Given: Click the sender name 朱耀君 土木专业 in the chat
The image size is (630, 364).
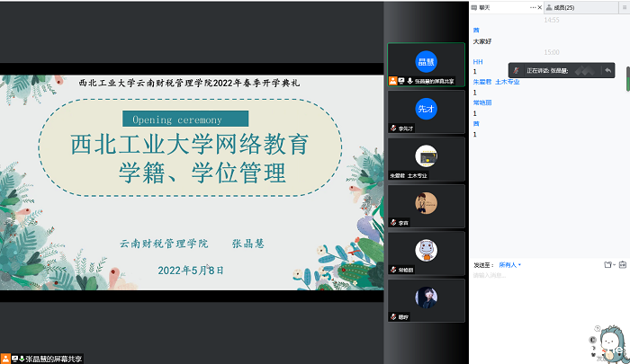Looking at the screenshot, I should pyautogui.click(x=496, y=82).
